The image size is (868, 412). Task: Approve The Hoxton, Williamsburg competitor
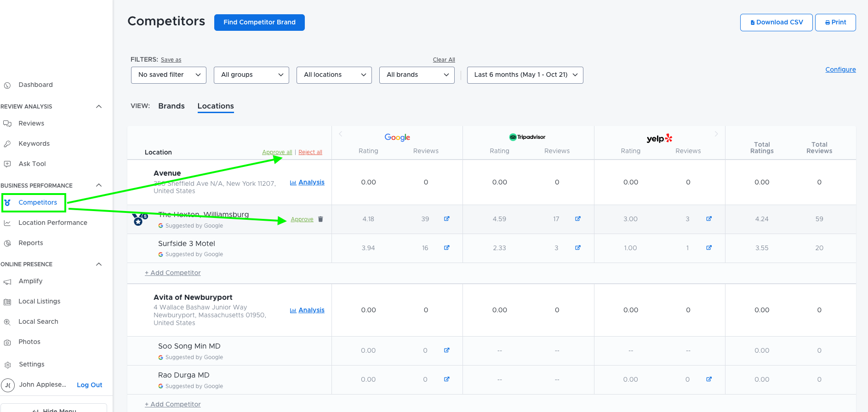coord(302,219)
